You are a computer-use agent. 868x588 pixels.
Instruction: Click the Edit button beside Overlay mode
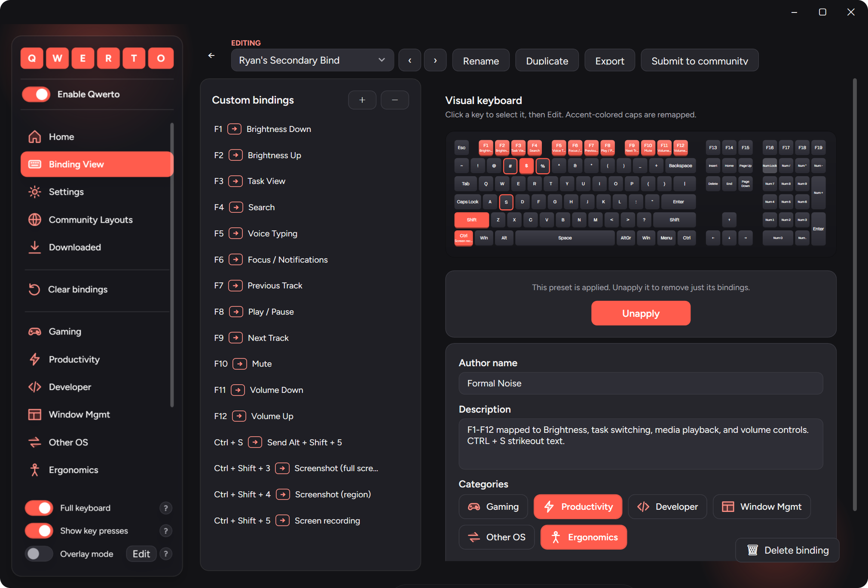point(141,554)
